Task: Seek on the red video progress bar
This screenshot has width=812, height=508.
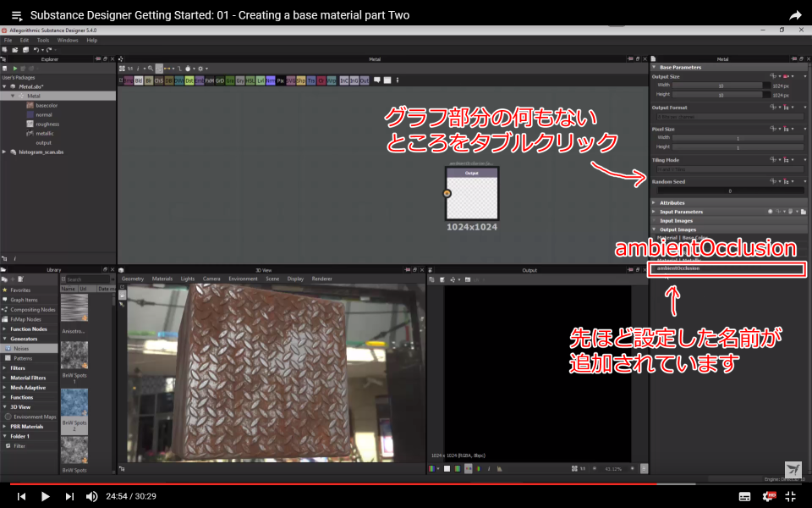Action: point(406,484)
